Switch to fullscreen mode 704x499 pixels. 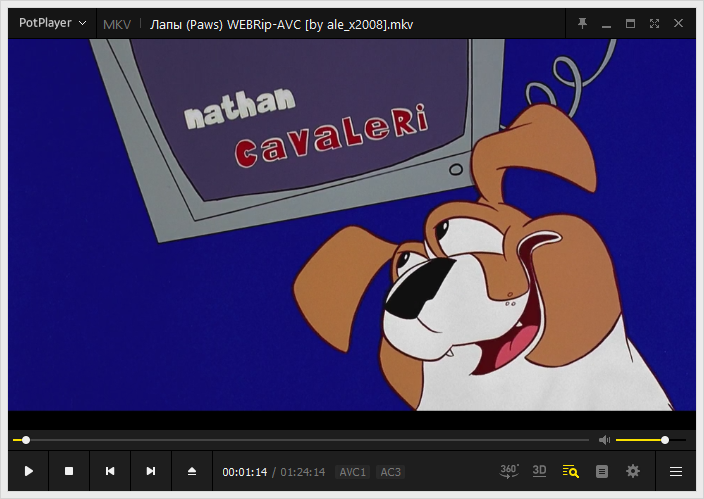[x=655, y=23]
